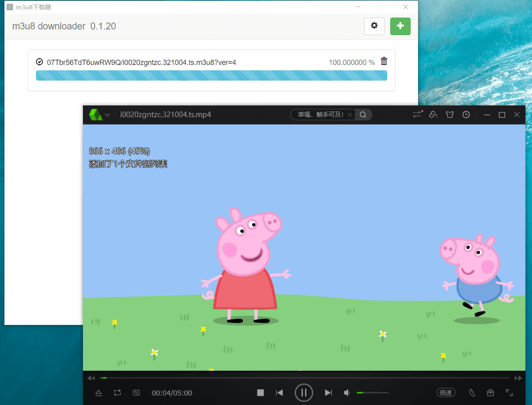Open the toolbox icon in playback bar

(490, 393)
